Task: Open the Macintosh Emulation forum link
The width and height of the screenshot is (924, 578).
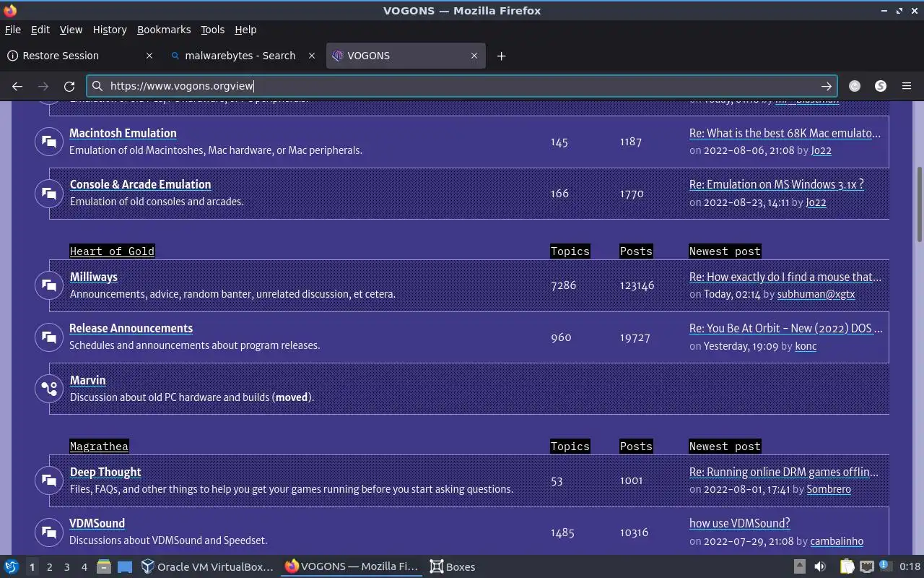Action: [x=123, y=133]
